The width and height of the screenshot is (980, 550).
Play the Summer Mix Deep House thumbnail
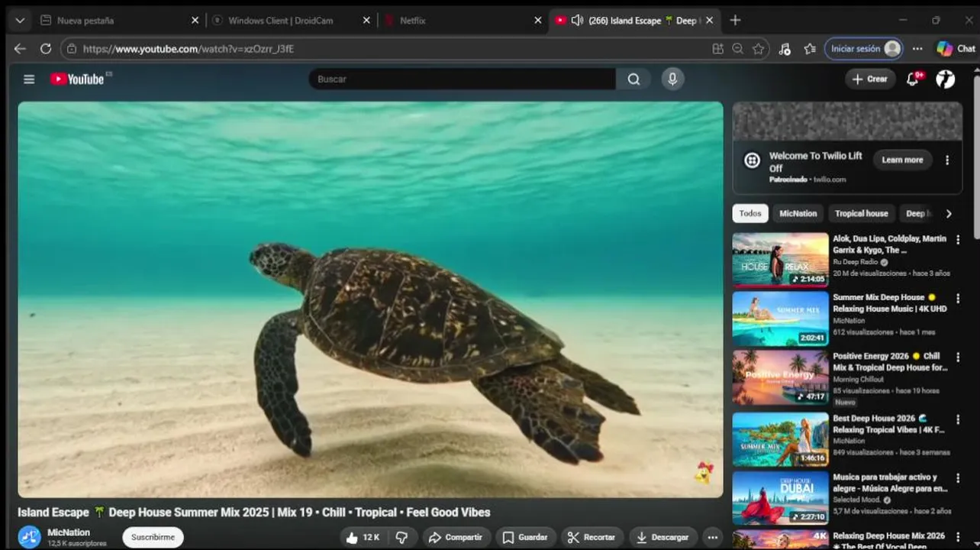pyautogui.click(x=780, y=319)
